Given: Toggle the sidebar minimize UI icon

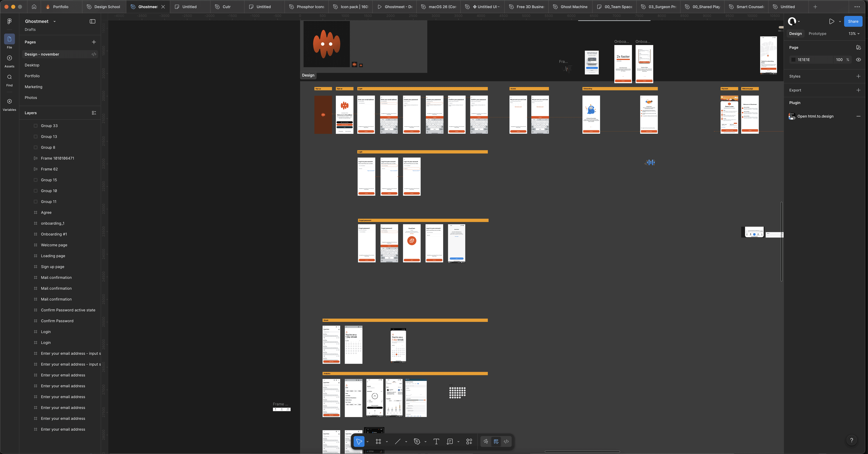Looking at the screenshot, I should (92, 21).
